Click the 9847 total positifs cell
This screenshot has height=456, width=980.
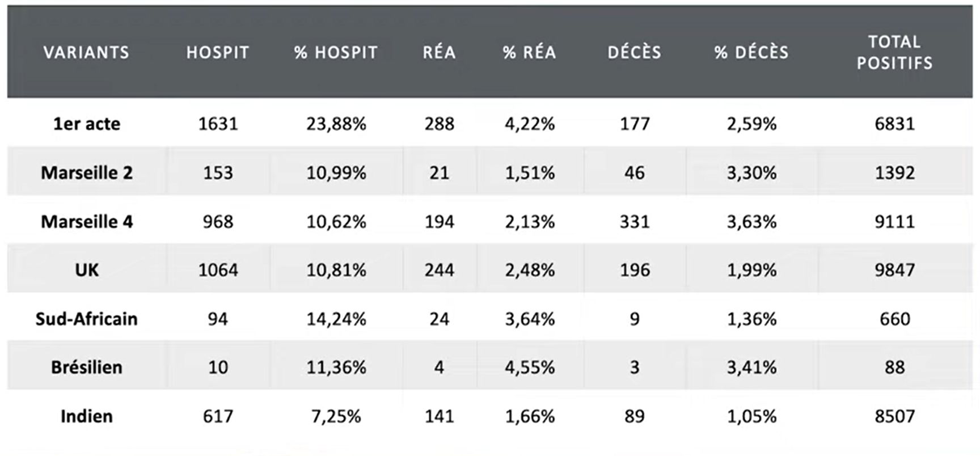pos(894,270)
